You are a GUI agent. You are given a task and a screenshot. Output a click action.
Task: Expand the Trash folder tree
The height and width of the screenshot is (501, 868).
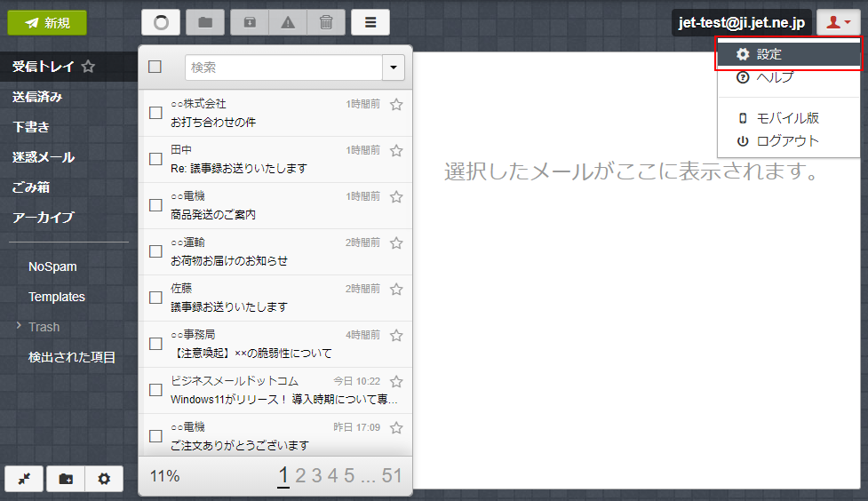pyautogui.click(x=19, y=327)
